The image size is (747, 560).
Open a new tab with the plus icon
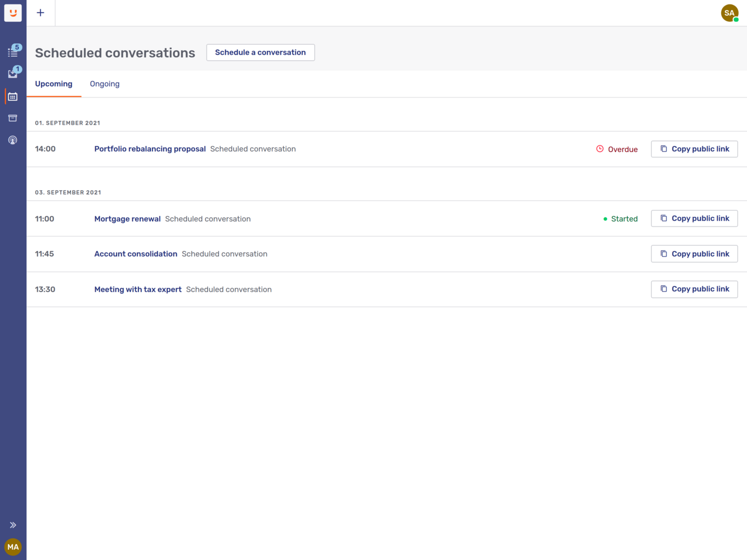click(x=40, y=13)
